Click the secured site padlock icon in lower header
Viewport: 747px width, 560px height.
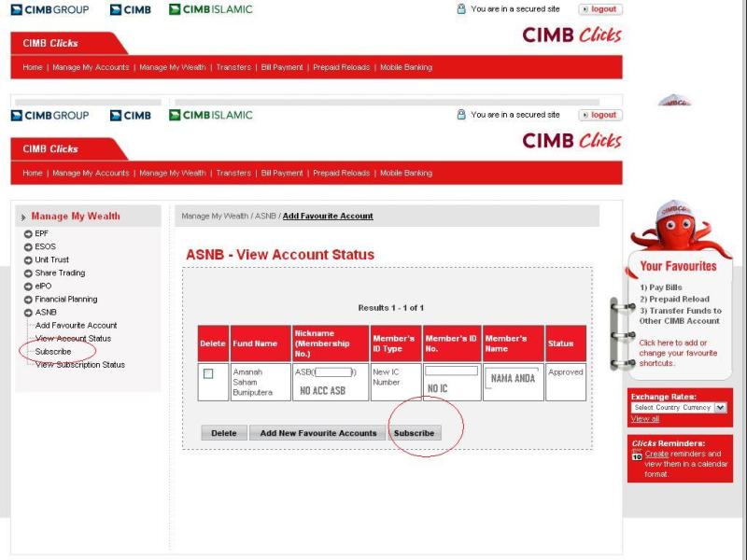pyautogui.click(x=461, y=115)
